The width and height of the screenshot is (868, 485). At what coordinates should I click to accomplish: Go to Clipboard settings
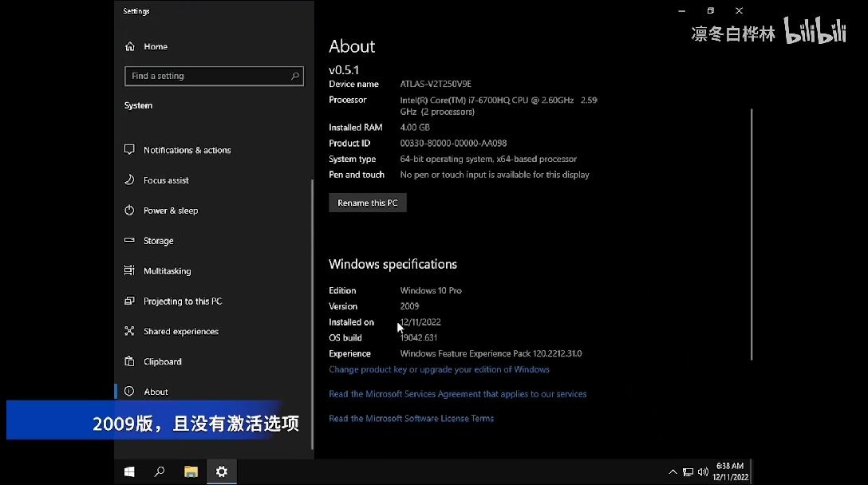click(162, 361)
